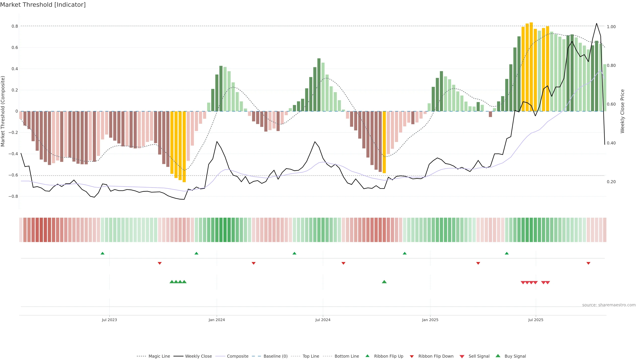Click the darkest green ribbon cell near Jan 2024
The image size is (644, 362).
point(225,230)
